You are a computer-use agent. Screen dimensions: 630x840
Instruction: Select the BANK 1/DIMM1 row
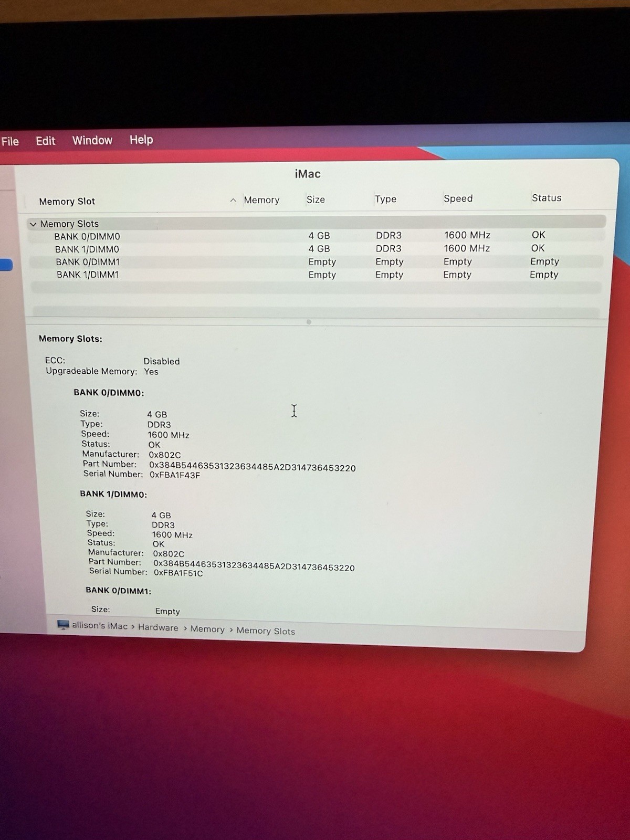point(317,275)
